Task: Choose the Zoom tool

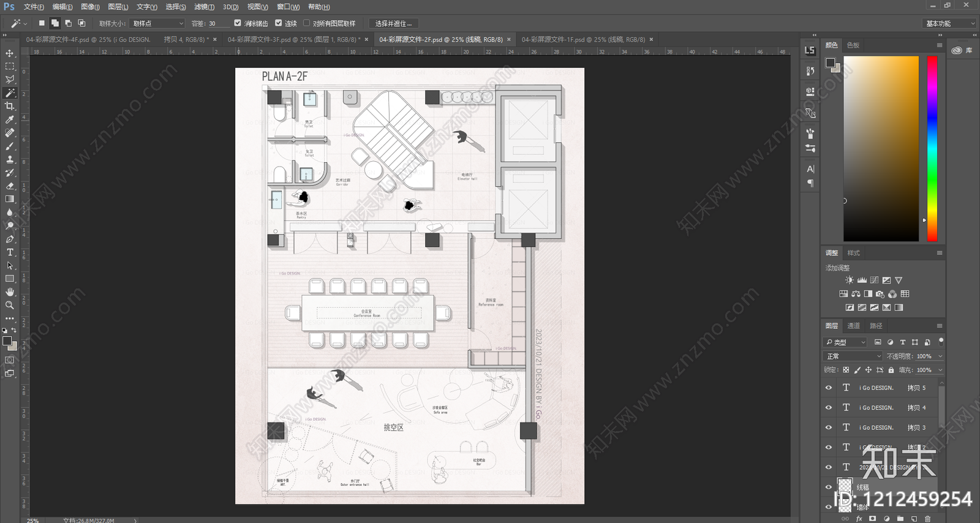Action: [x=10, y=305]
